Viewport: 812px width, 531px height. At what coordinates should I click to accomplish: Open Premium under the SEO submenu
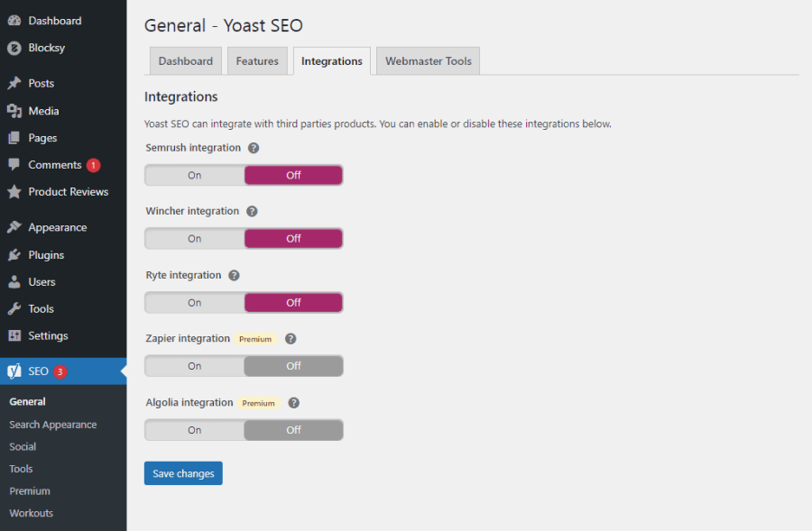click(30, 491)
